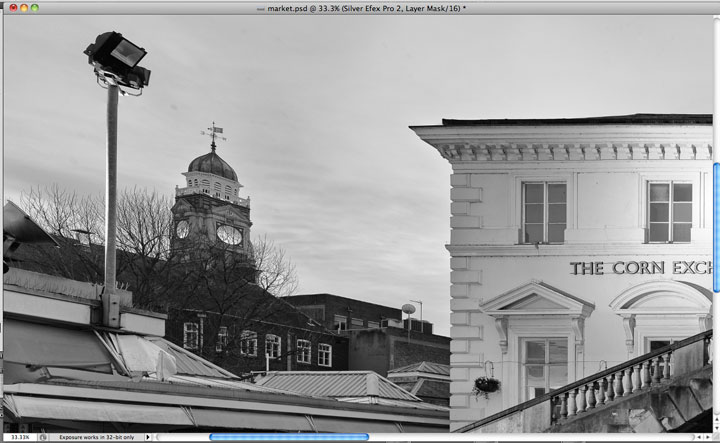
Task: Click the blue vertical scrollbar thumb
Action: coord(716,227)
